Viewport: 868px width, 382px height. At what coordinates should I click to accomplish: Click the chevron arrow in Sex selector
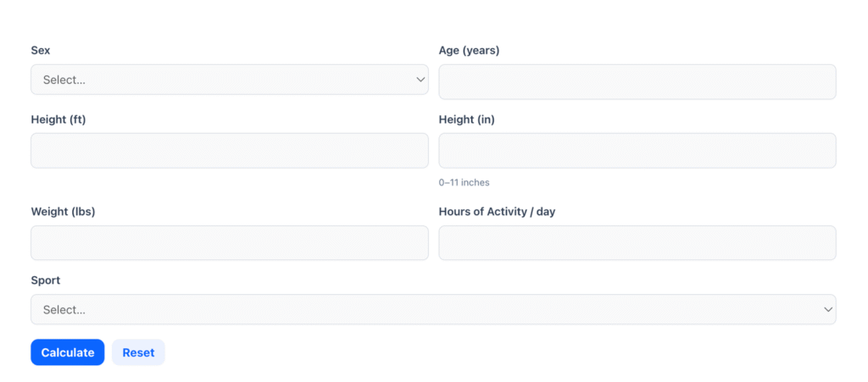420,80
